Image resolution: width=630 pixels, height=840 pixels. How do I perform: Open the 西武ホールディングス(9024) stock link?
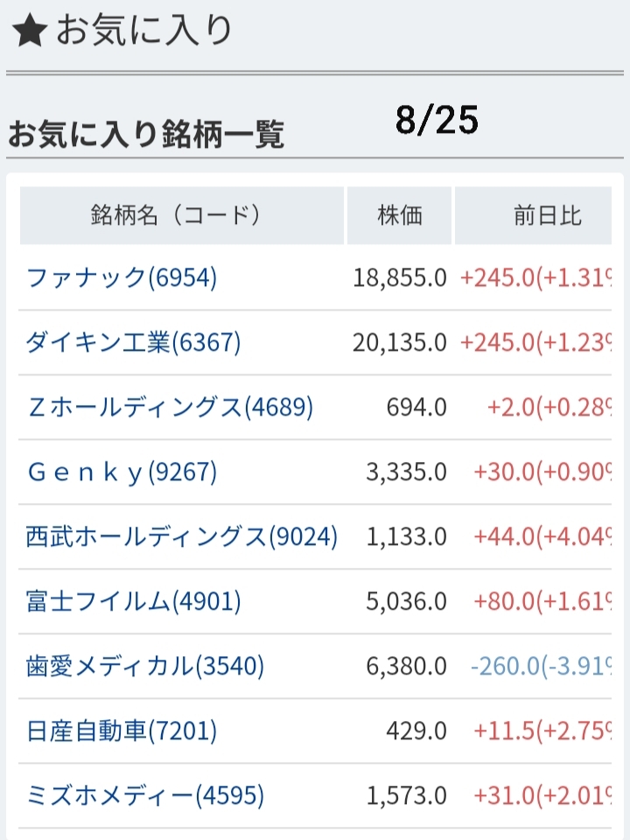181,537
